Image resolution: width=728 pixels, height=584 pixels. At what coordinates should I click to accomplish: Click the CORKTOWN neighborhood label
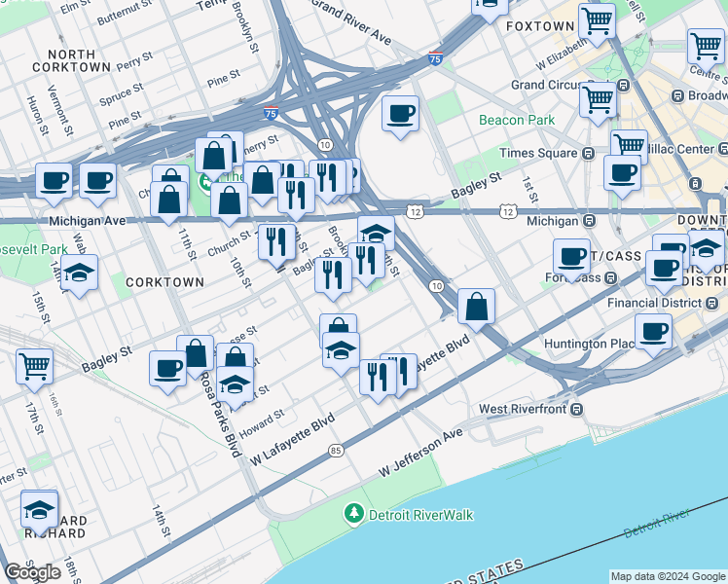tap(164, 282)
